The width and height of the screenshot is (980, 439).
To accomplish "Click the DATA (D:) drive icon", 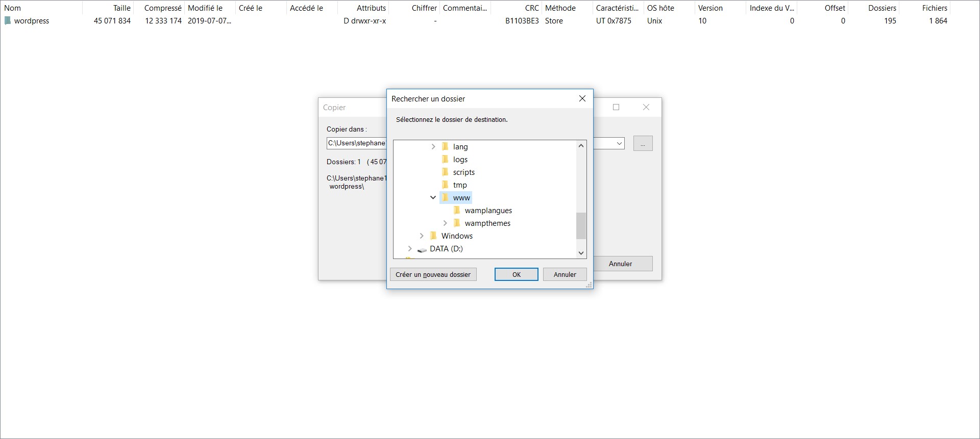I will [x=422, y=249].
